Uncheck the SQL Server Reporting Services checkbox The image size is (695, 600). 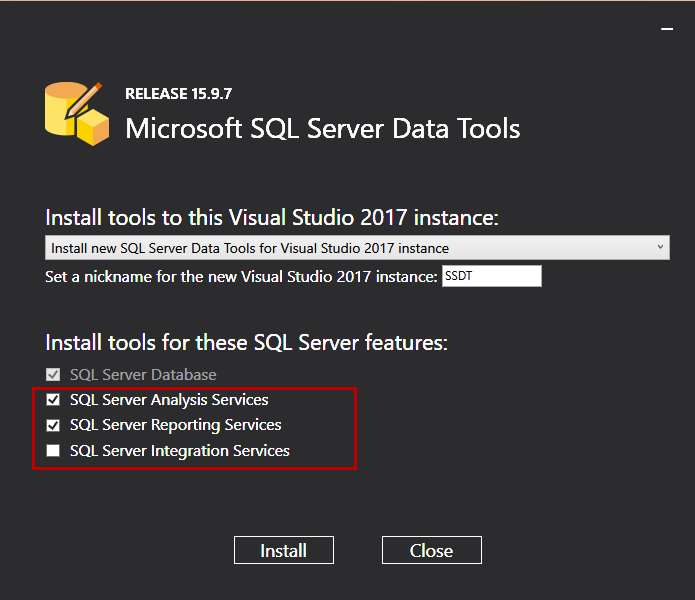pyautogui.click(x=53, y=425)
